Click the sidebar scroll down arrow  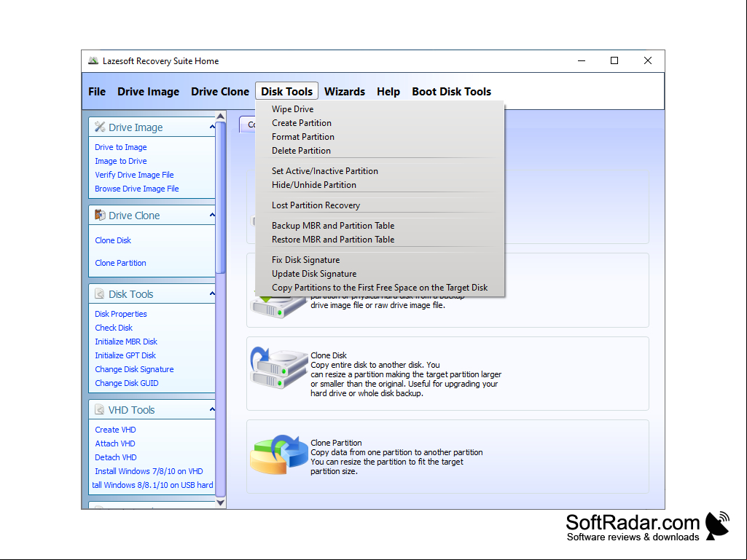coord(221,502)
